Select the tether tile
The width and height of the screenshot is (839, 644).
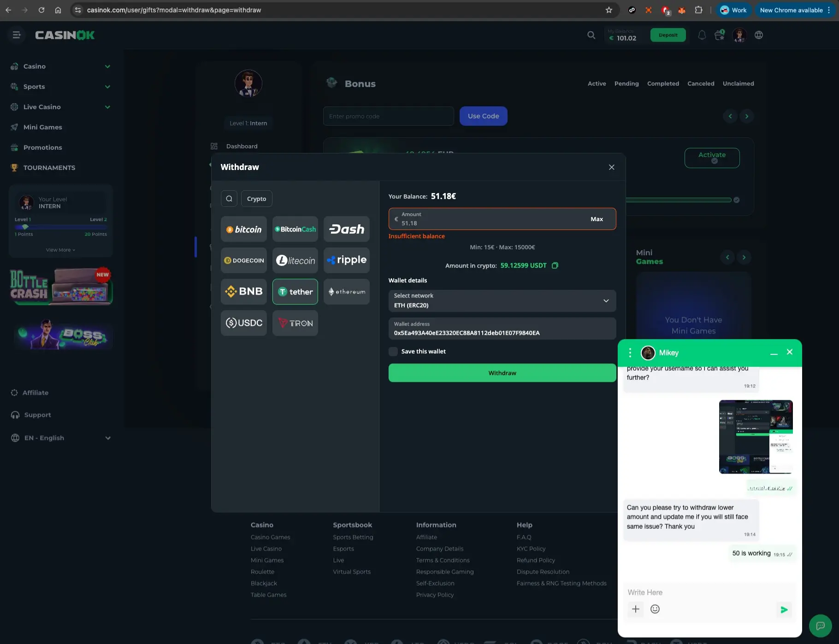pos(295,292)
